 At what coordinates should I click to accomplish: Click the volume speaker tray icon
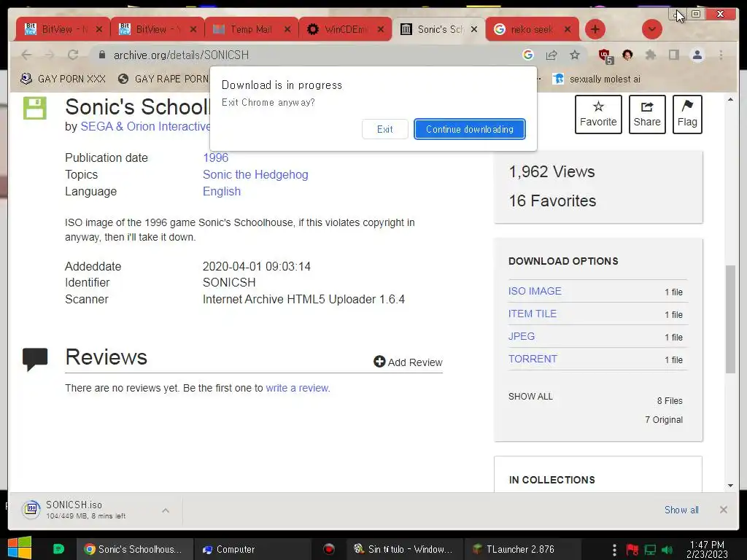coord(668,550)
